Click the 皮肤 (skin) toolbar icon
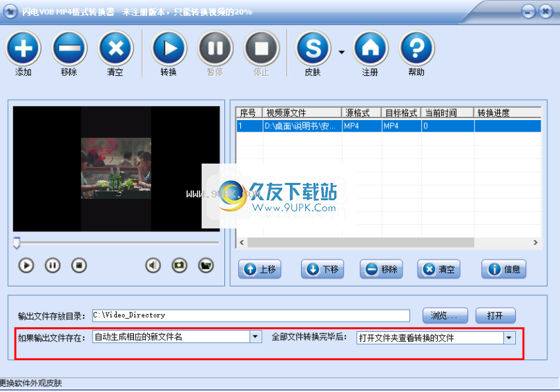The width and height of the screenshot is (560, 392). 313,48
